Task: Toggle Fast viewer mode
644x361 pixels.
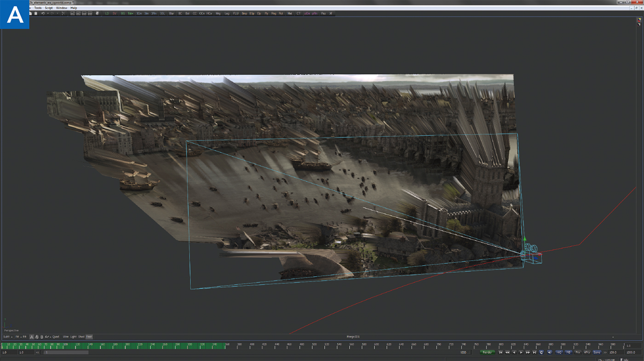Action: pos(89,337)
